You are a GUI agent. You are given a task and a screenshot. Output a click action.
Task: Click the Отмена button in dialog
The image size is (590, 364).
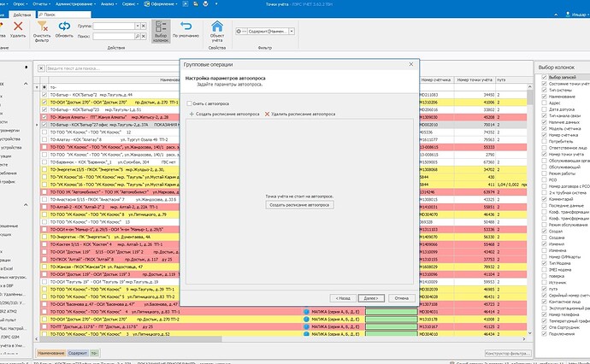402,298
